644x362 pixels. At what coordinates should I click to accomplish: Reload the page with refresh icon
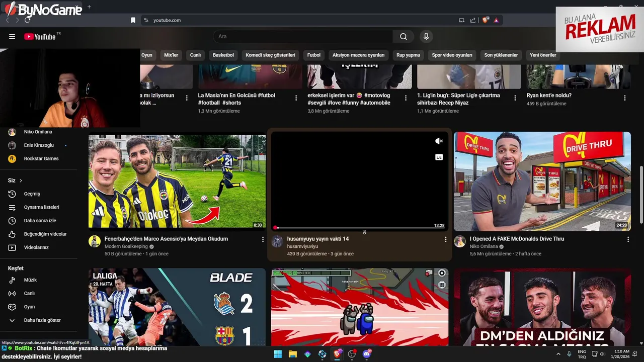pyautogui.click(x=27, y=20)
